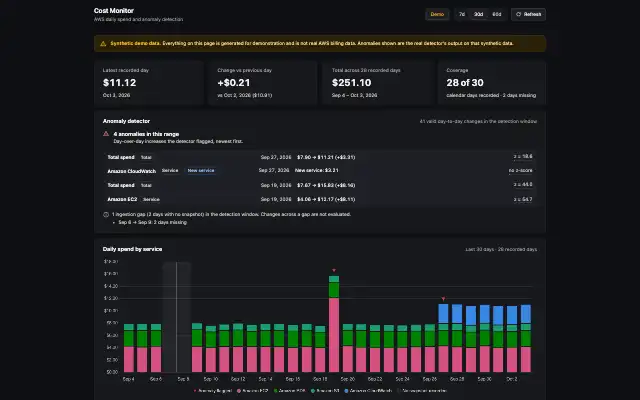Image resolution: width=640 pixels, height=400 pixels.
Task: Click the Sep 4 x-axis label
Action: point(129,379)
